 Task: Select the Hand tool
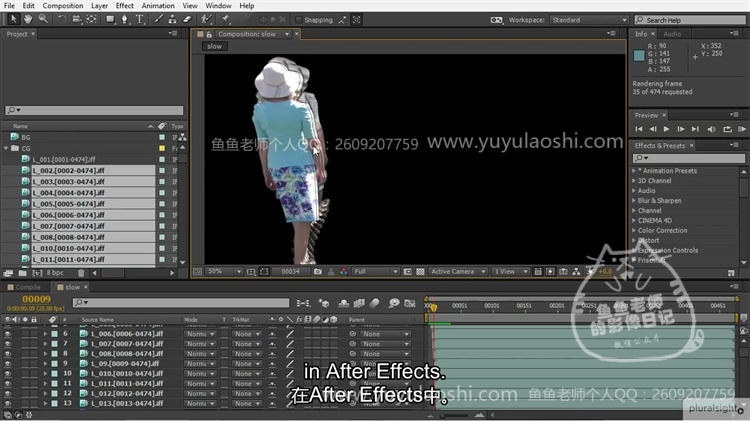28,19
